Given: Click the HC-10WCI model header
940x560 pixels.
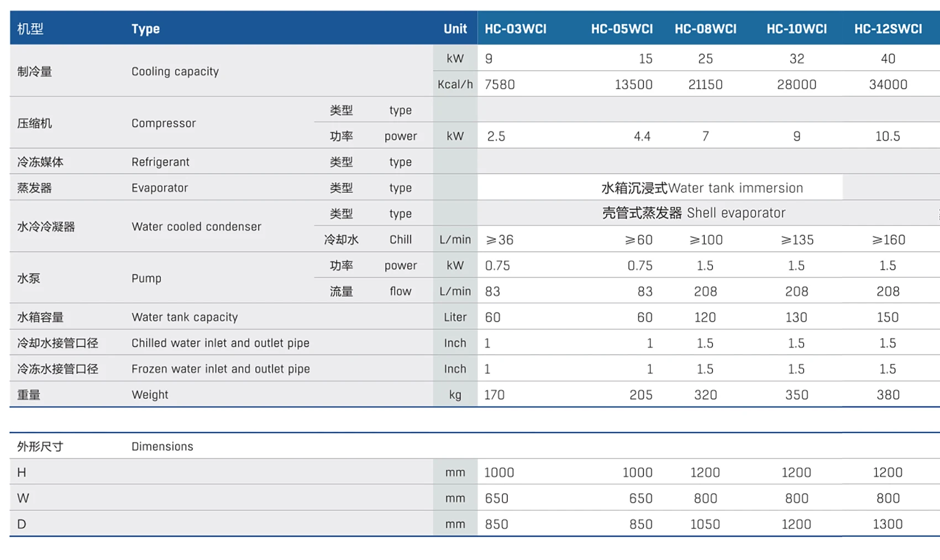Looking at the screenshot, I should point(796,29).
